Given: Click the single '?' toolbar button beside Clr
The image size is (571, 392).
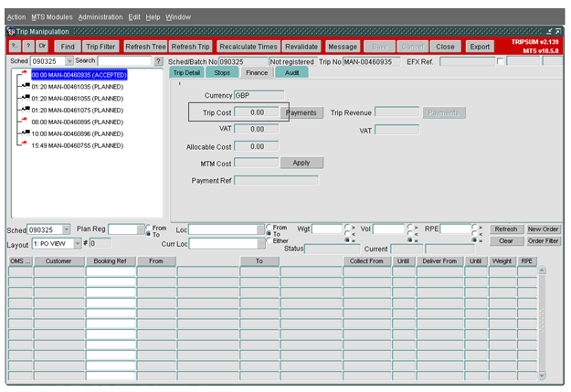Looking at the screenshot, I should (x=28, y=47).
